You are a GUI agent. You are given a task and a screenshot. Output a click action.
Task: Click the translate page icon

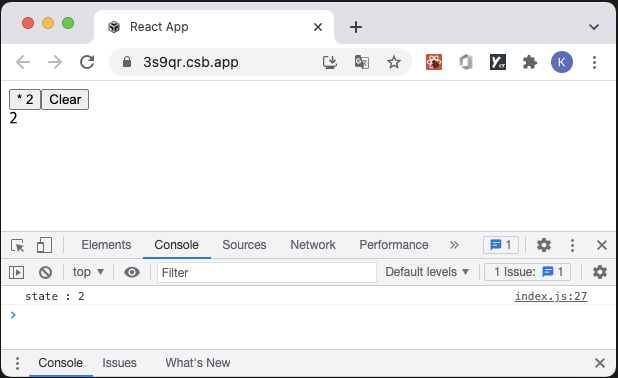pos(362,62)
